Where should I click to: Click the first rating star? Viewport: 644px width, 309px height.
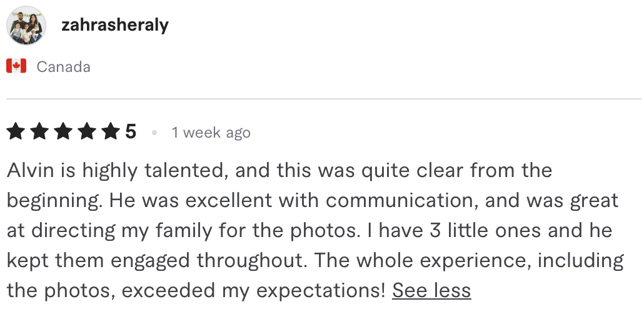click(x=16, y=133)
